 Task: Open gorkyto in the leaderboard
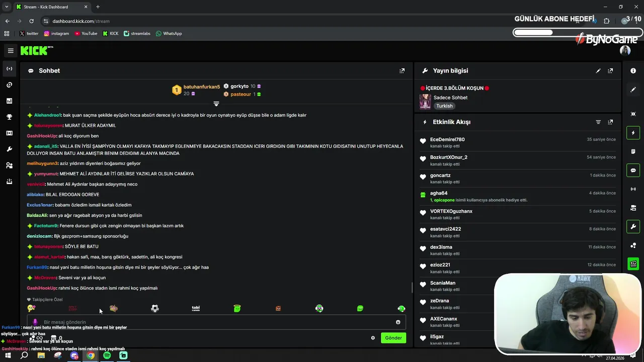239,86
